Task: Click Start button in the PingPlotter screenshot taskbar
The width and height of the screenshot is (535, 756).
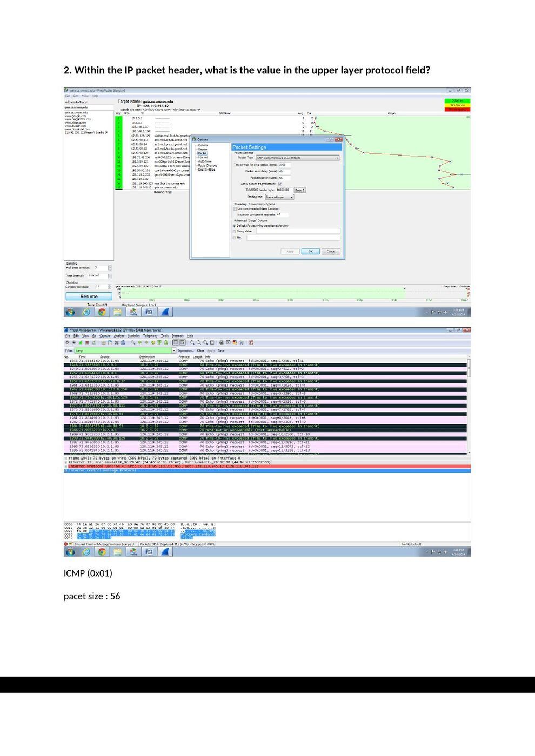Action: click(70, 312)
